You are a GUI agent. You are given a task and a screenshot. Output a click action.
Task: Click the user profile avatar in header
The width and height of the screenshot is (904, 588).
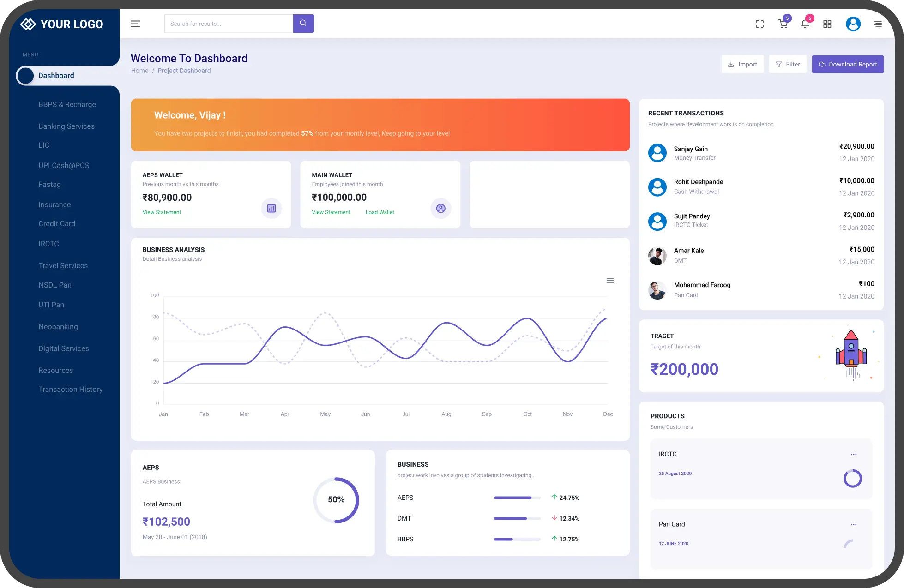pos(853,24)
